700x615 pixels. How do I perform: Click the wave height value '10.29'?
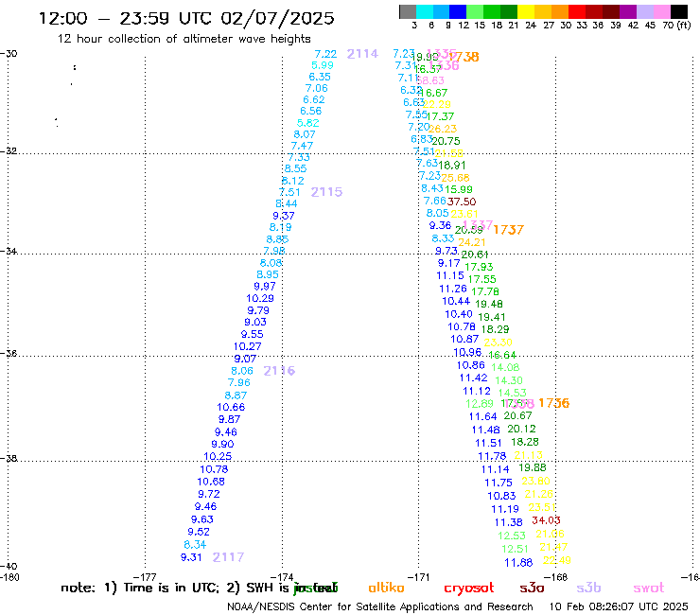pos(260,298)
